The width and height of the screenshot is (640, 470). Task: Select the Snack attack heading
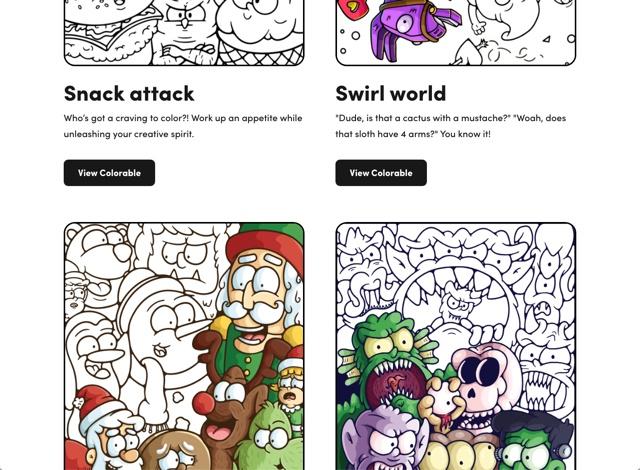click(x=129, y=93)
